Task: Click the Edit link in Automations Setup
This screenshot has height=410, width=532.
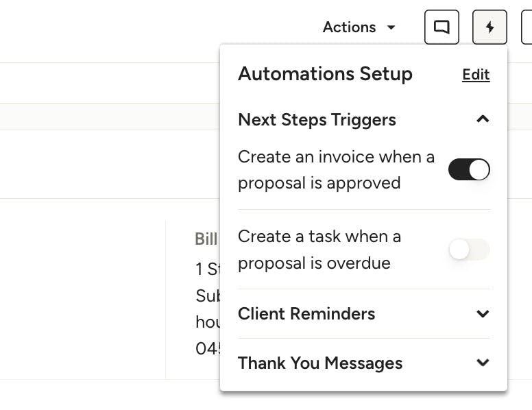Action: point(476,74)
